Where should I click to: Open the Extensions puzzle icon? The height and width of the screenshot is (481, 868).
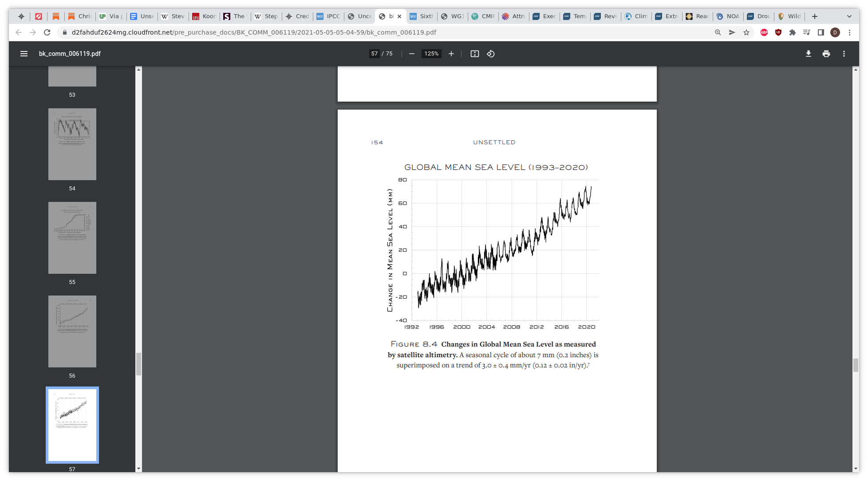click(793, 32)
